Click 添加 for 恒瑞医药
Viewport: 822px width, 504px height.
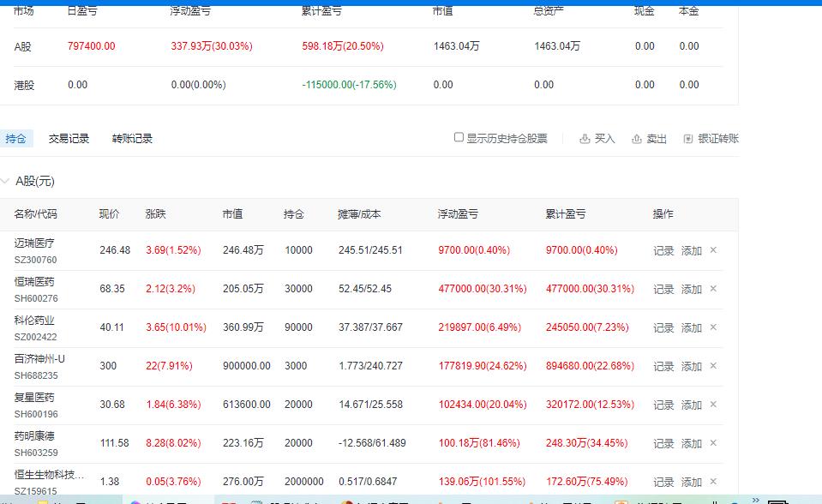pos(692,289)
